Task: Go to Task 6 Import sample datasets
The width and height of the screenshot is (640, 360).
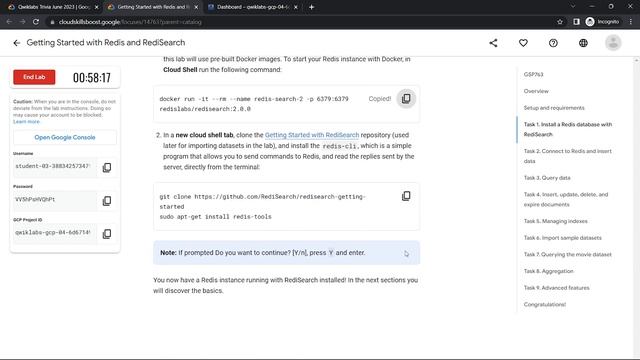Action: point(562,238)
